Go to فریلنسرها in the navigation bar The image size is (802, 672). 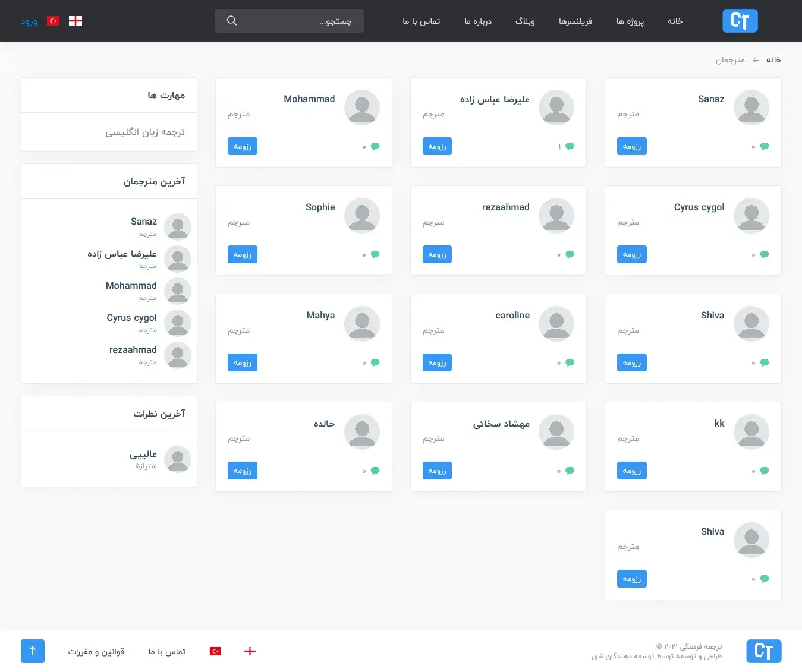575,21
